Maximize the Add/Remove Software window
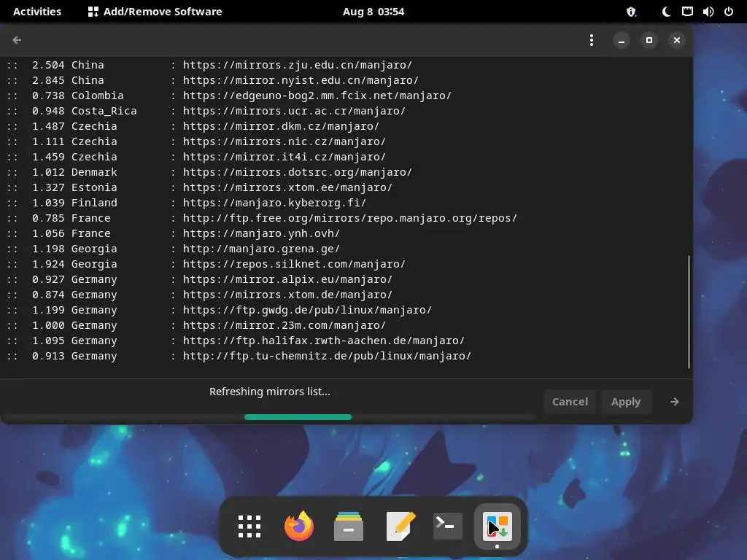Viewport: 747px width, 560px height. [x=649, y=40]
